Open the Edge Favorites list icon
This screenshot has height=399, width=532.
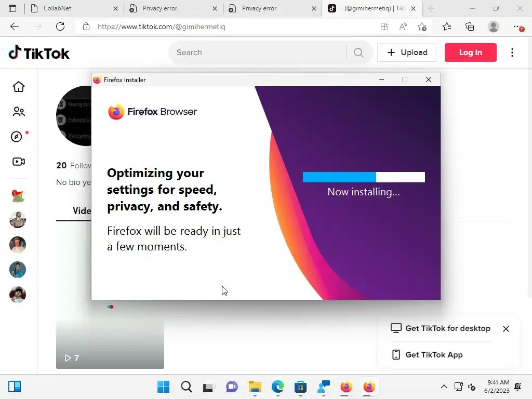coord(447,26)
